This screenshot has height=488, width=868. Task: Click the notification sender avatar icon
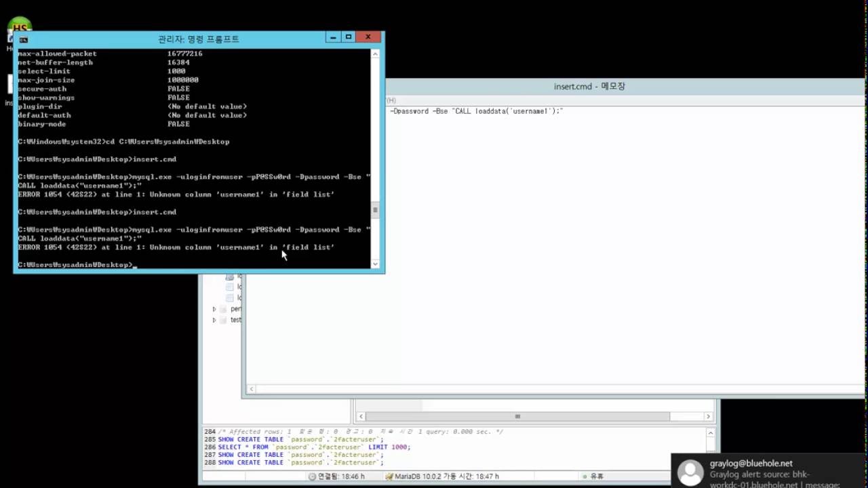click(691, 472)
